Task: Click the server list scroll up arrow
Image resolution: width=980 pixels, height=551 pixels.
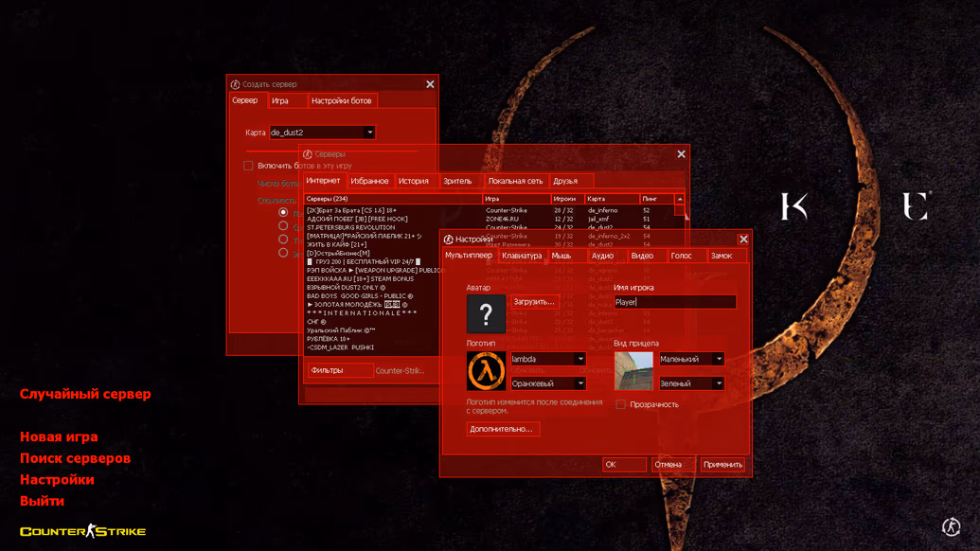Action: pos(680,200)
